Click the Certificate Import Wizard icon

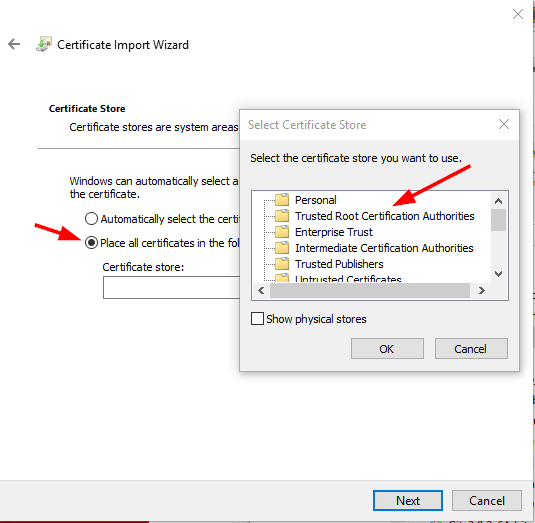coord(44,44)
